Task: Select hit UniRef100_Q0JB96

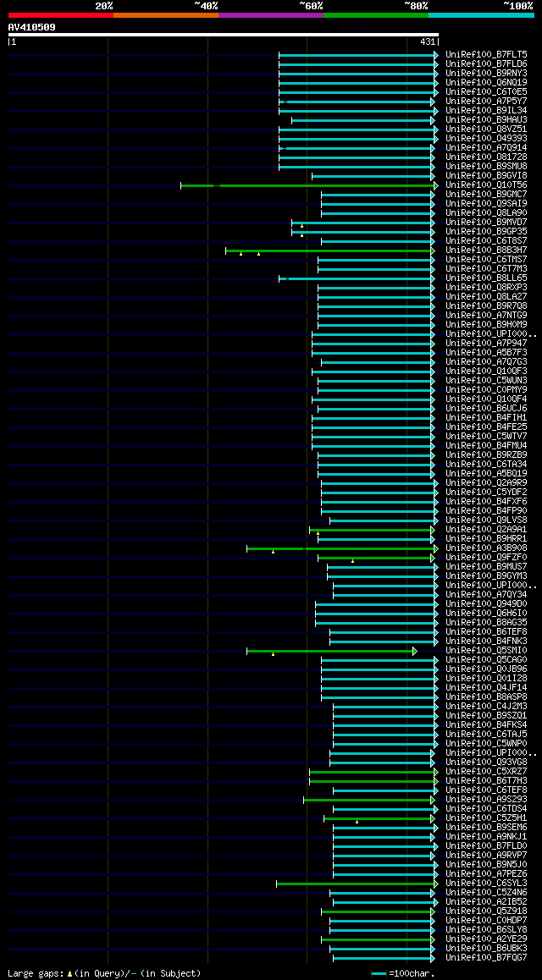Action: (486, 669)
